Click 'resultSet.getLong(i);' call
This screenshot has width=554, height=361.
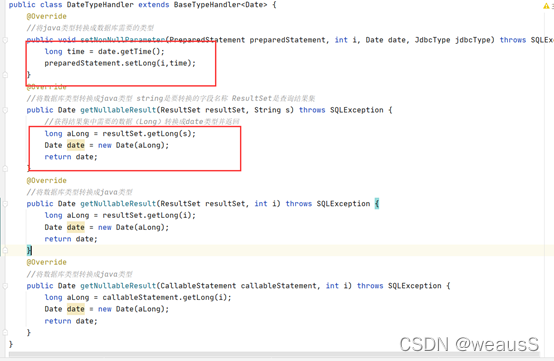click(149, 215)
